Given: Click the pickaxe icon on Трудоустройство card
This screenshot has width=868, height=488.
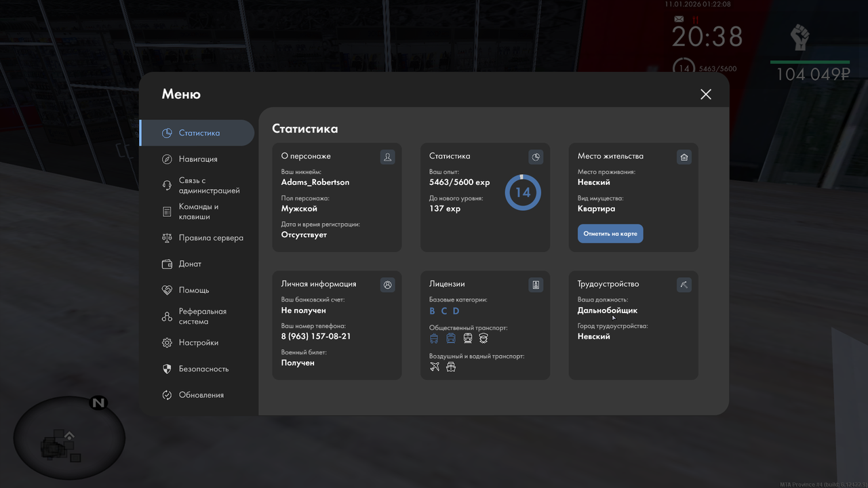Looking at the screenshot, I should coord(684,285).
